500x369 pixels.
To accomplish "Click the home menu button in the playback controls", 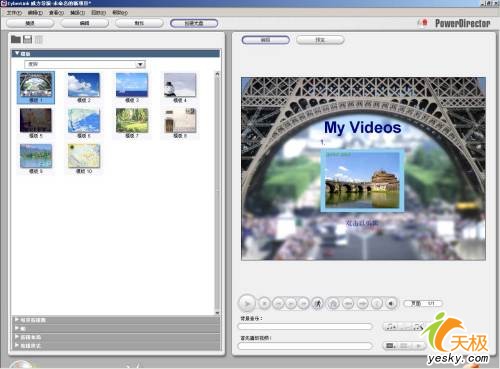I will pyautogui.click(x=334, y=303).
